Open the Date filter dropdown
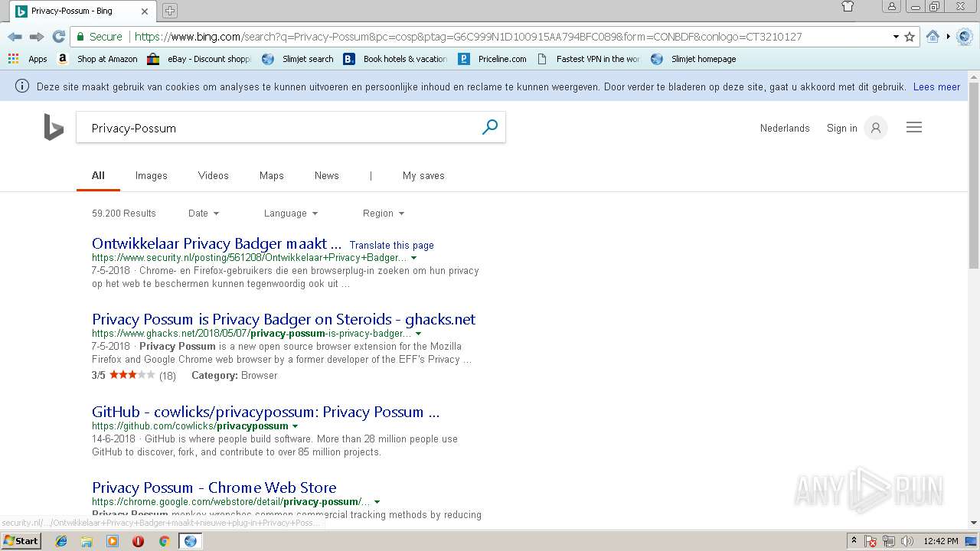 point(204,214)
